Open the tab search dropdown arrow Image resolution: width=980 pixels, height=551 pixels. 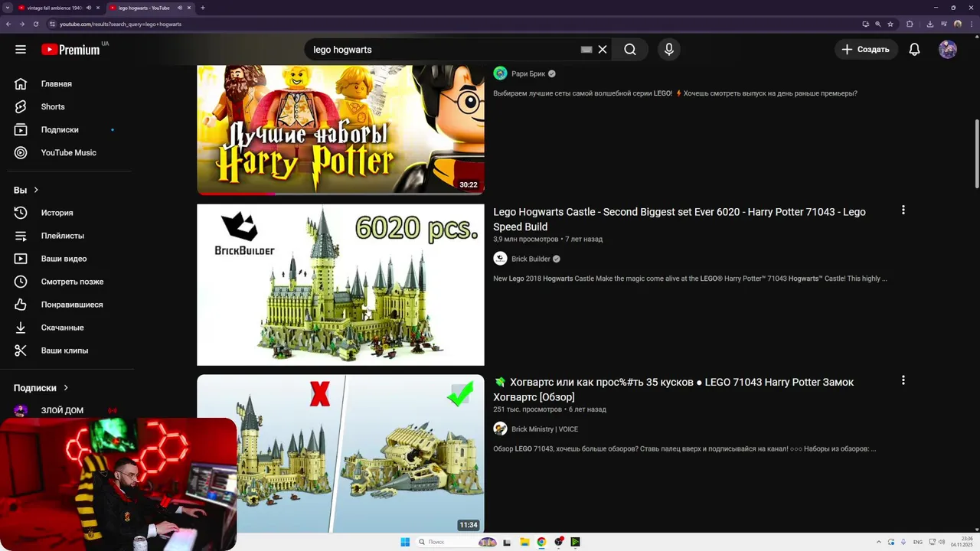click(7, 8)
